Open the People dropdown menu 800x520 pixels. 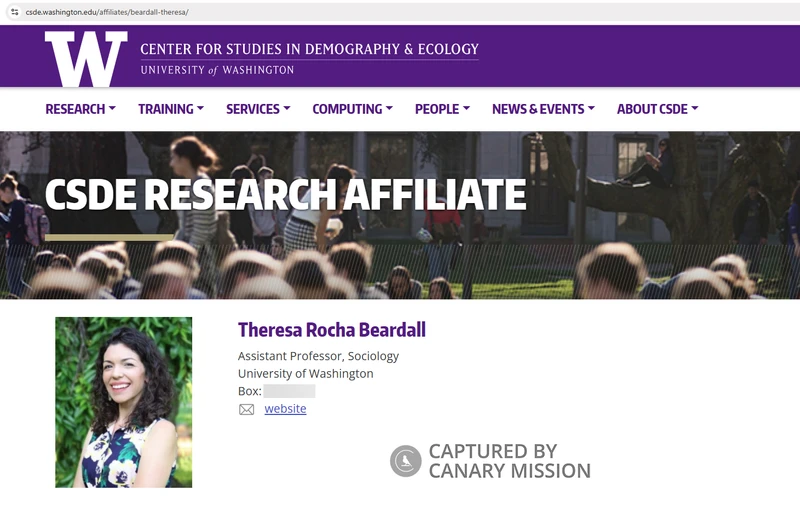pyautogui.click(x=442, y=109)
